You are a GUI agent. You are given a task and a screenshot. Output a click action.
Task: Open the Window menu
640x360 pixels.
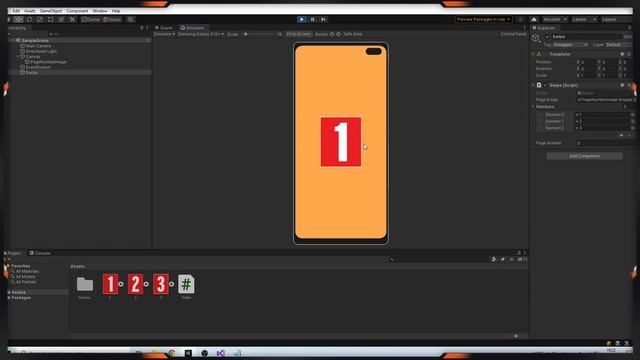100,11
